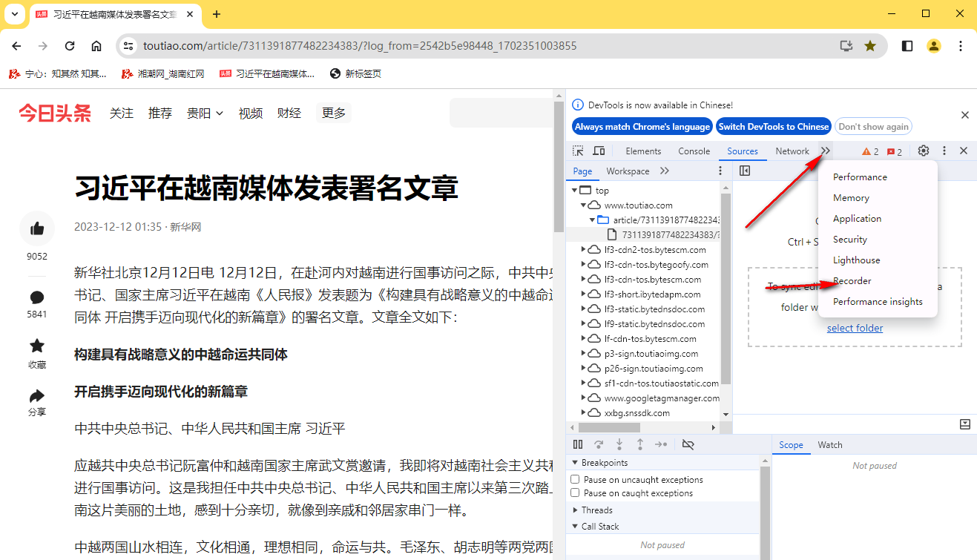Collapse the top frame tree node
Image resolution: width=977 pixels, height=560 pixels.
coord(573,191)
